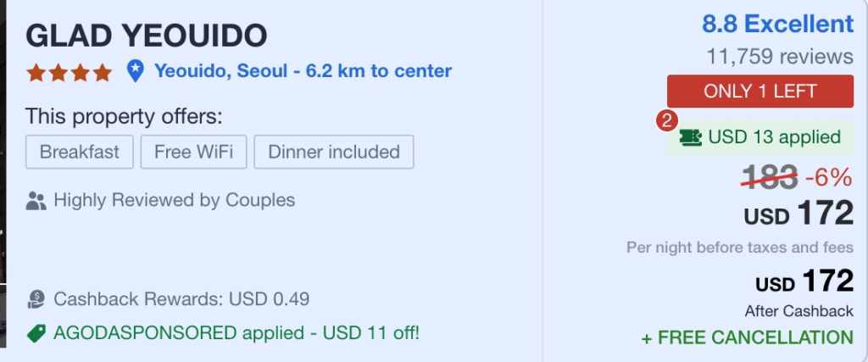Open the 11,759 reviews count
The height and width of the screenshot is (362, 868).
click(780, 57)
